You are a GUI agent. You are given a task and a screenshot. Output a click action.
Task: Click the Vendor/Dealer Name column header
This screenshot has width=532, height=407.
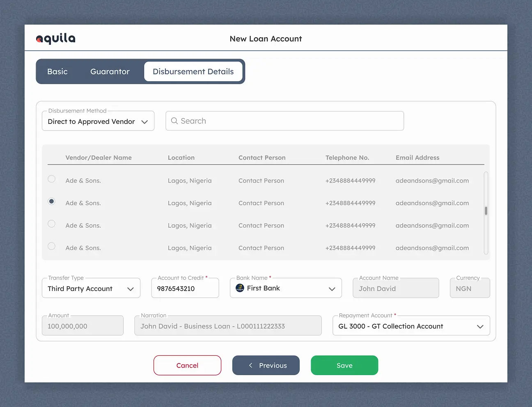[99, 158]
